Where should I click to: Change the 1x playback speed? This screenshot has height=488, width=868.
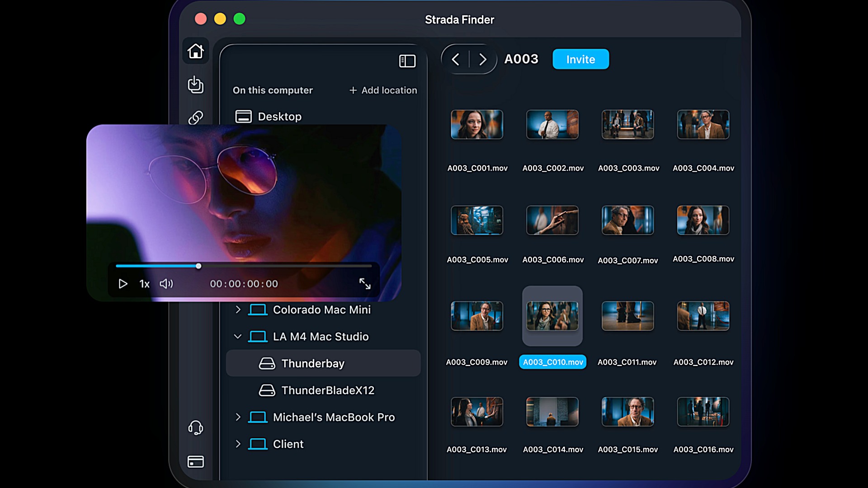pyautogui.click(x=144, y=284)
